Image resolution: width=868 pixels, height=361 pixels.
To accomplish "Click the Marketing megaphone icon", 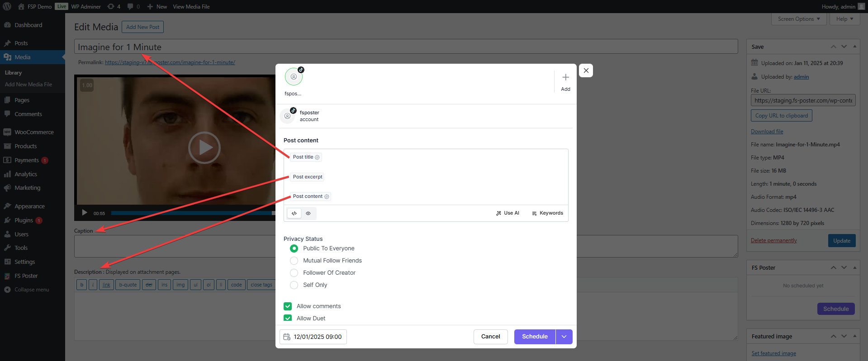I will click(7, 188).
